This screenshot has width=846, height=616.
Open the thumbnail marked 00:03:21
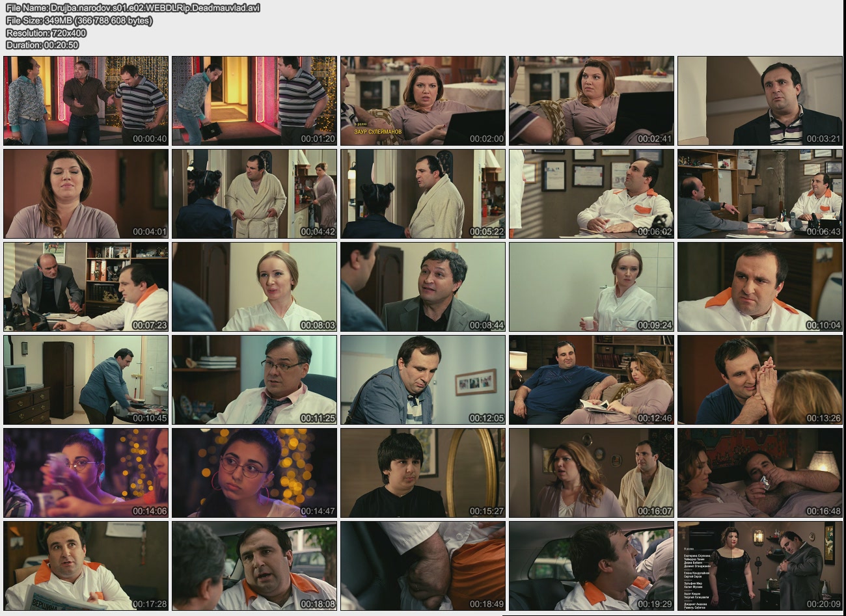pos(759,101)
